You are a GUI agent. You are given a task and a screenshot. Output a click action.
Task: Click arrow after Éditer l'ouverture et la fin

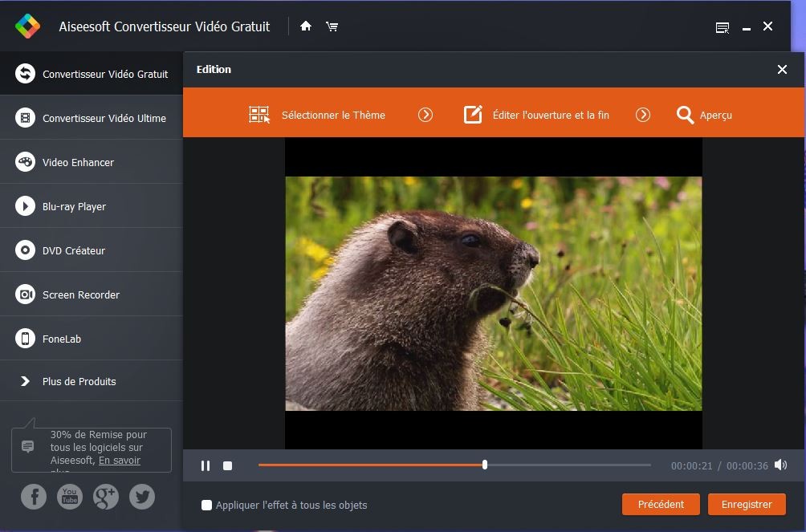tap(643, 115)
